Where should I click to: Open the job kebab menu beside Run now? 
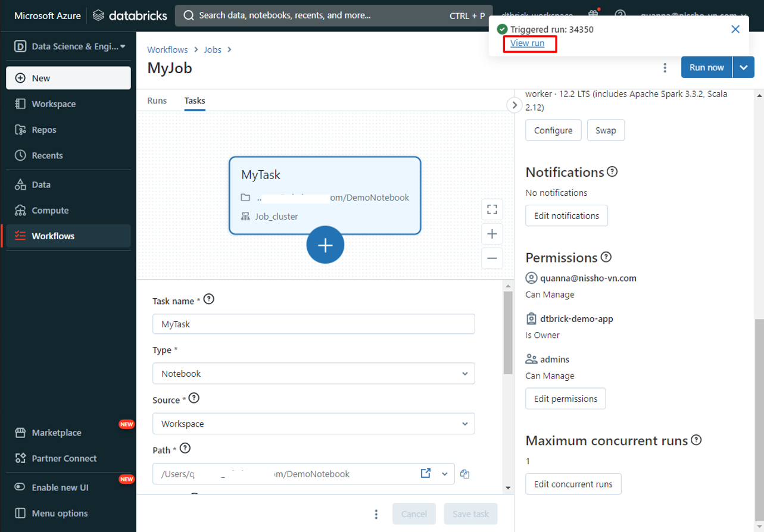tap(665, 68)
